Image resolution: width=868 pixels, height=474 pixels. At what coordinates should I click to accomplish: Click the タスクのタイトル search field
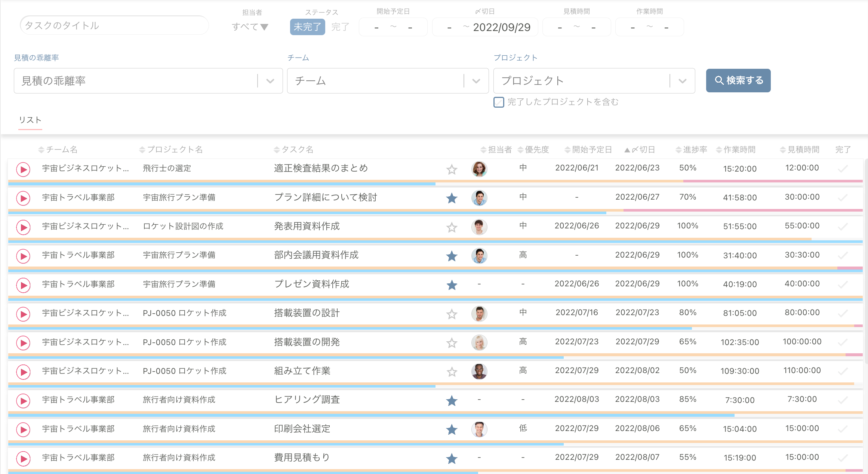(x=114, y=25)
